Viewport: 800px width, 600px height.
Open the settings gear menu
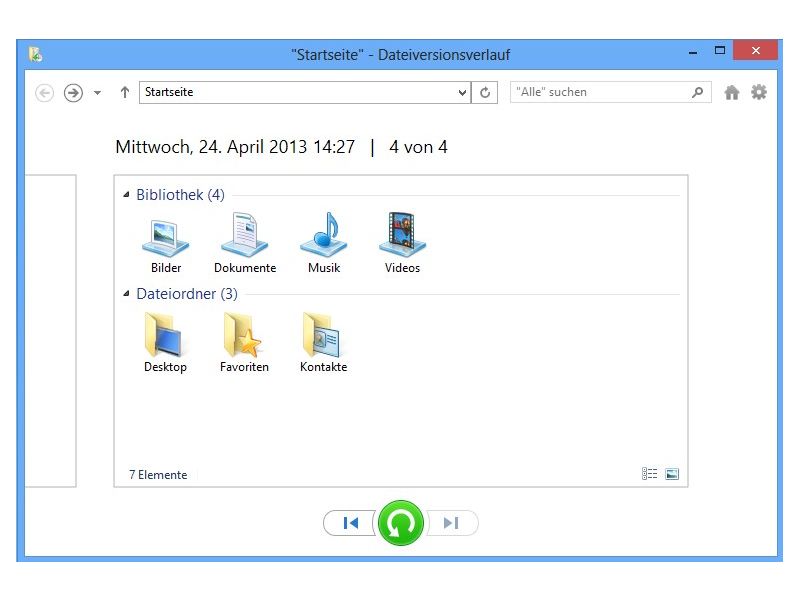pyautogui.click(x=759, y=92)
